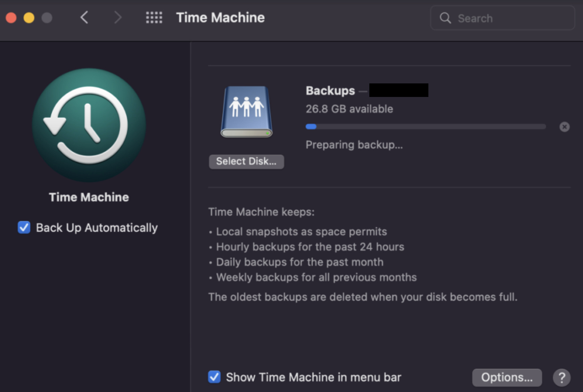Click the Time Machine title in the toolbar
Image resolution: width=583 pixels, height=392 pixels.
(220, 17)
